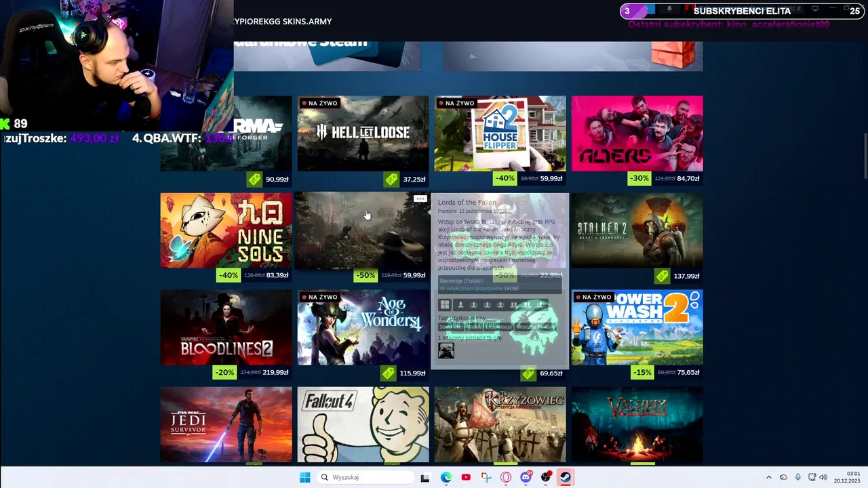This screenshot has height=488, width=868.
Task: Click the OneDrive cloud tray icon
Action: 783,478
